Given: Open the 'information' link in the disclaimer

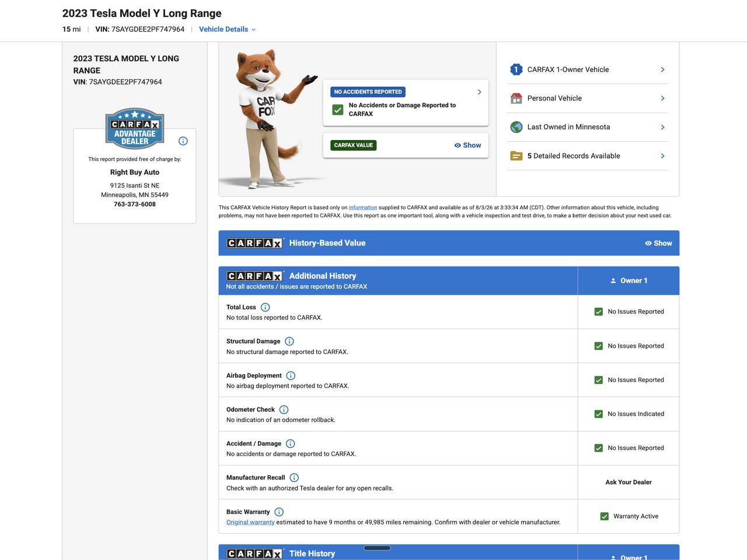Looking at the screenshot, I should point(363,208).
